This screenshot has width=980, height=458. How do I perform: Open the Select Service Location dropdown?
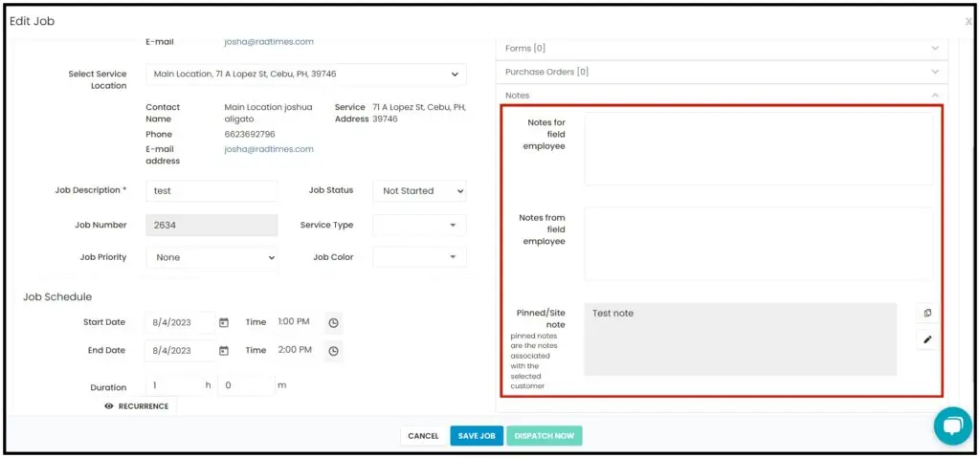pos(306,74)
